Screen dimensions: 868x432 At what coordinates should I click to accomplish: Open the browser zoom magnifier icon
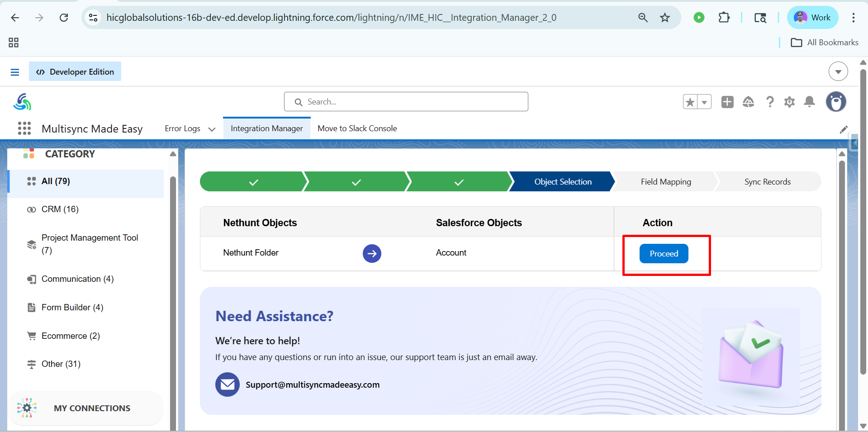tap(643, 18)
